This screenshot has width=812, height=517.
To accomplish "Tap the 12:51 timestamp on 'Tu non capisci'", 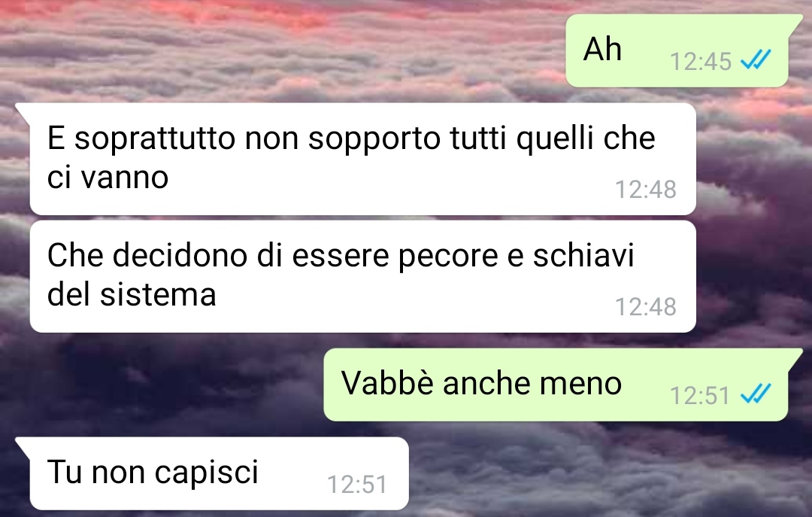I will pos(357,485).
